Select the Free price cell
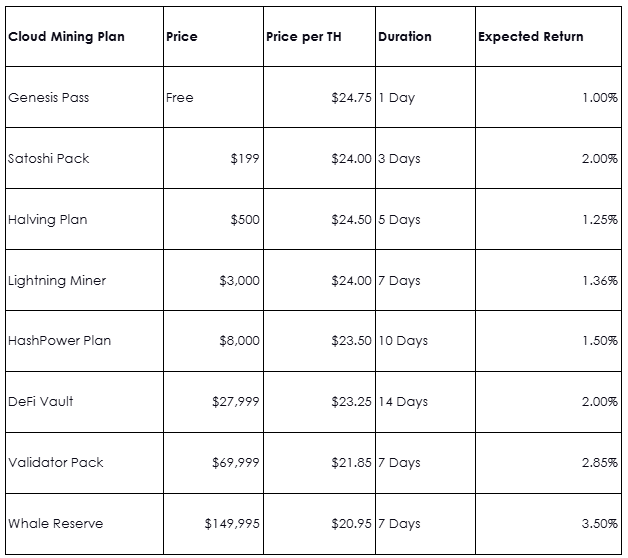Screen dimensions: 628x558 [x=180, y=98]
